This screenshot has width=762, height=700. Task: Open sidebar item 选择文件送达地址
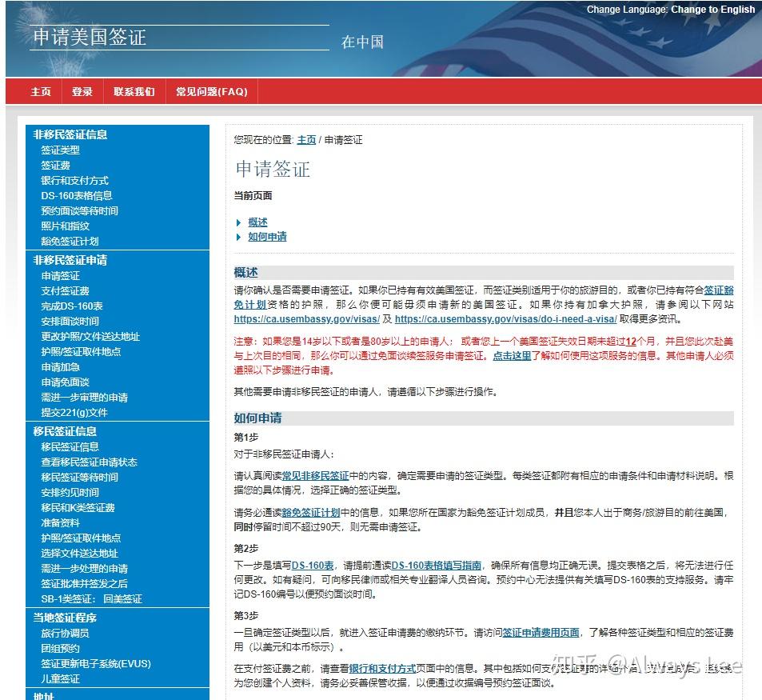click(80, 553)
